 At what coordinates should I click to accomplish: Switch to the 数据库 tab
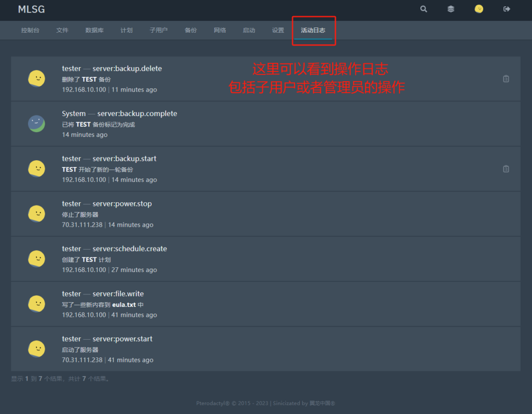tap(94, 30)
